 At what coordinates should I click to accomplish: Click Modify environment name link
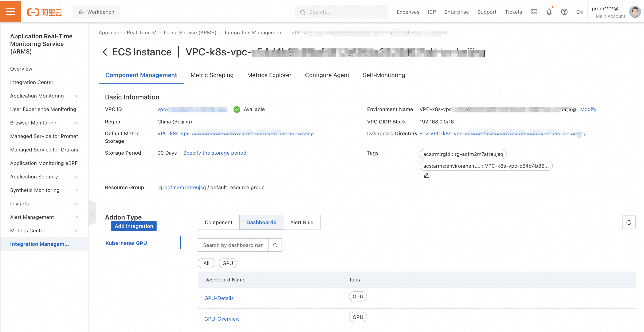(x=588, y=109)
